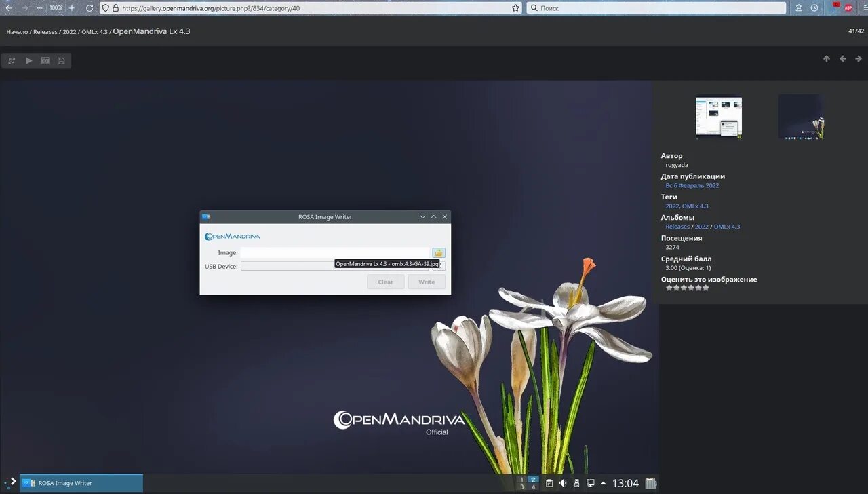Click the KDE application launcher icon
This screenshot has width=868, height=494.
9,482
